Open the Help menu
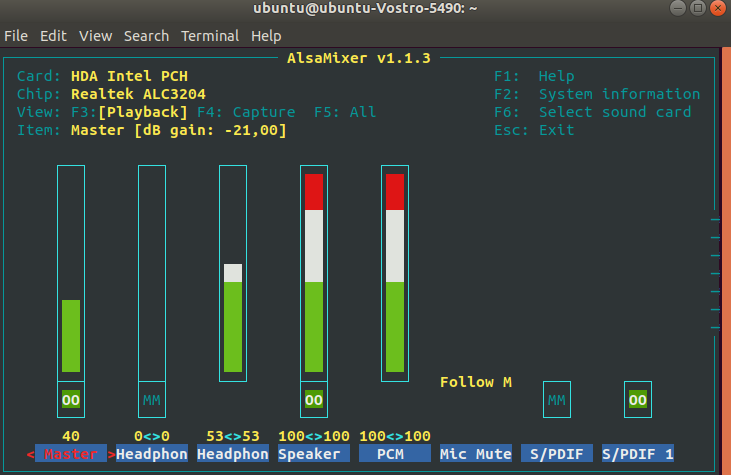The height and width of the screenshot is (475, 731). [x=266, y=36]
